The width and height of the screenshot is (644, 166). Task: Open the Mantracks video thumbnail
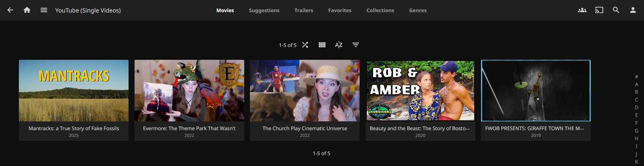pos(74,91)
